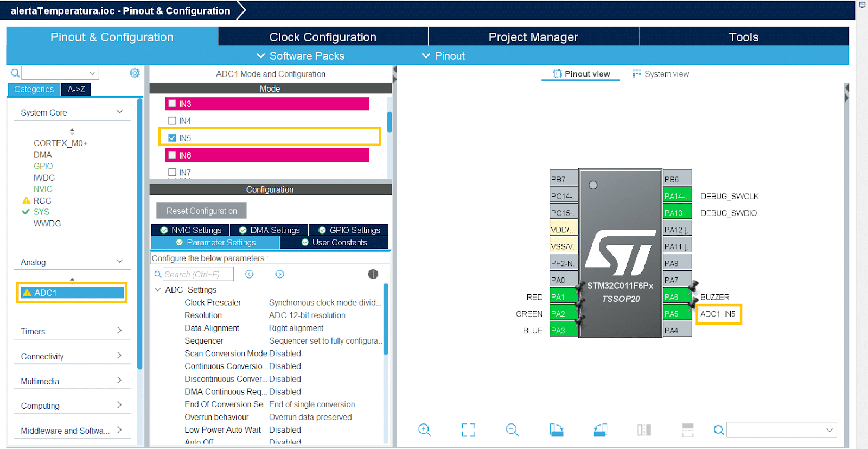
Task: Rotate the chip view counter-clockwise
Action: 600,430
